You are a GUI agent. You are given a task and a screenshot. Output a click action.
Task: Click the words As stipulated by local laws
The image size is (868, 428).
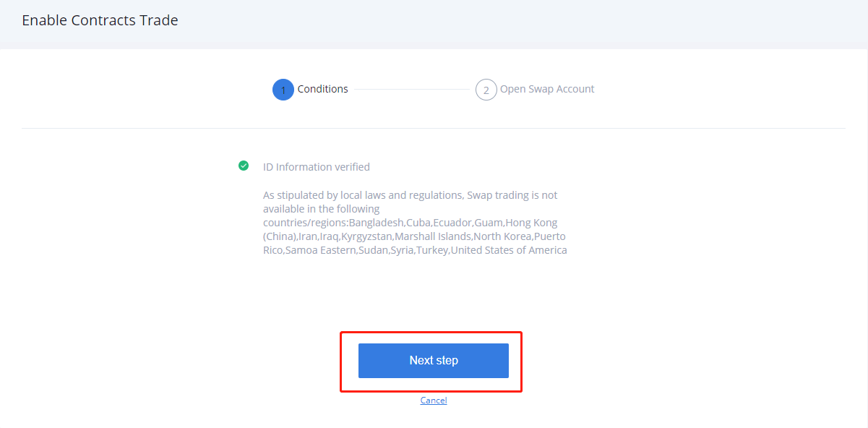(326, 195)
